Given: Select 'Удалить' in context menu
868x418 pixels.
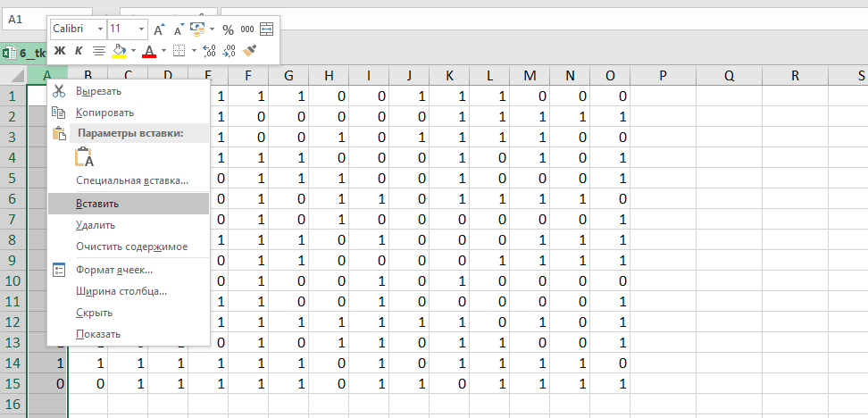Looking at the screenshot, I should 96,225.
